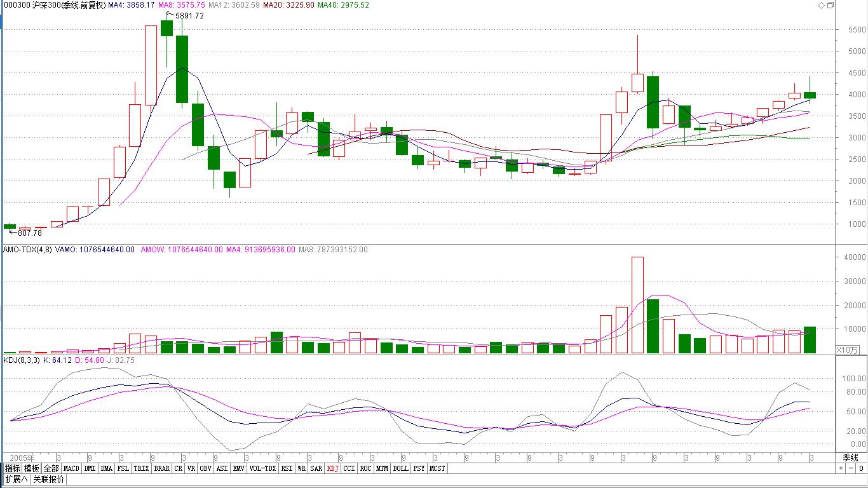The height and width of the screenshot is (488, 868).
Task: Switch indicator to VOL-TDX
Action: pyautogui.click(x=263, y=468)
